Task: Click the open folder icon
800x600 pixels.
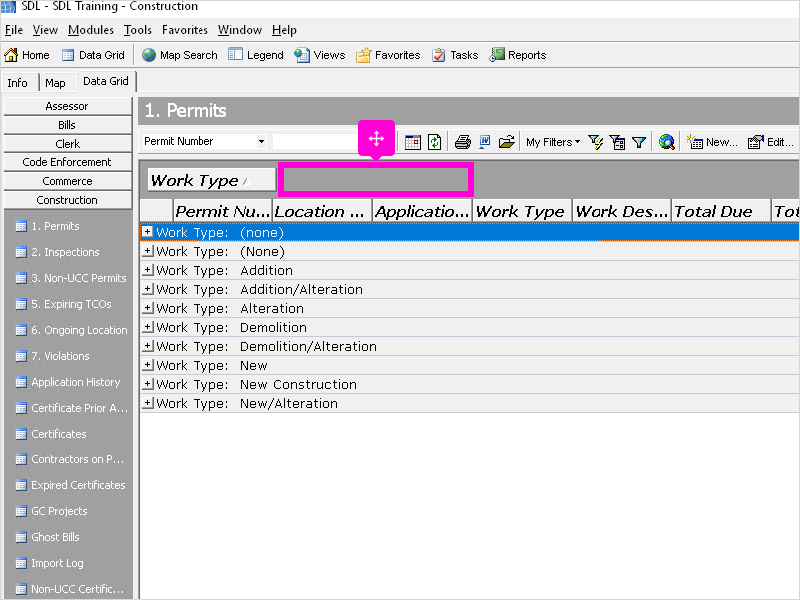Action: [507, 142]
